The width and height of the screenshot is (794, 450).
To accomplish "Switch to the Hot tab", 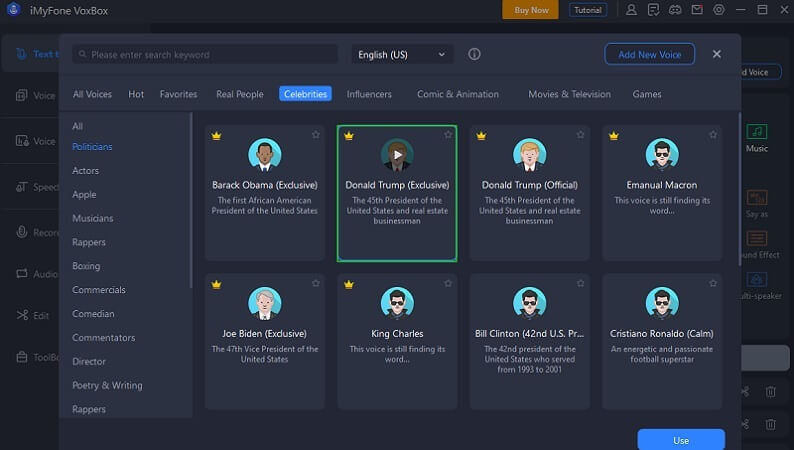I will click(136, 94).
